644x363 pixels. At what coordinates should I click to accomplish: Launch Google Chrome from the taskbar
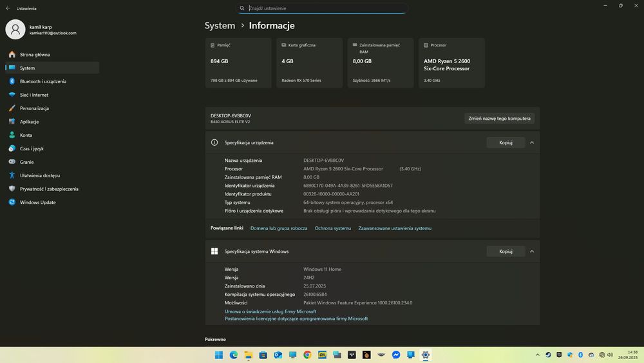307,355
